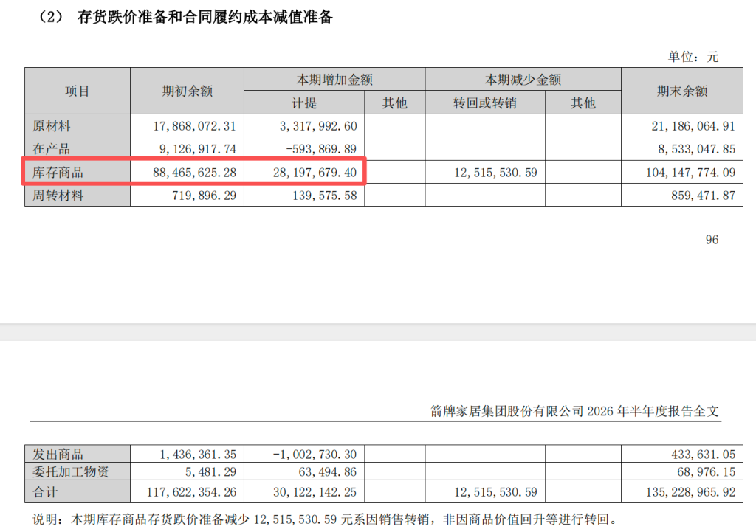Viewport: 756px width, 532px height.
Task: Select the 原材料 row label
Action: pyautogui.click(x=52, y=126)
